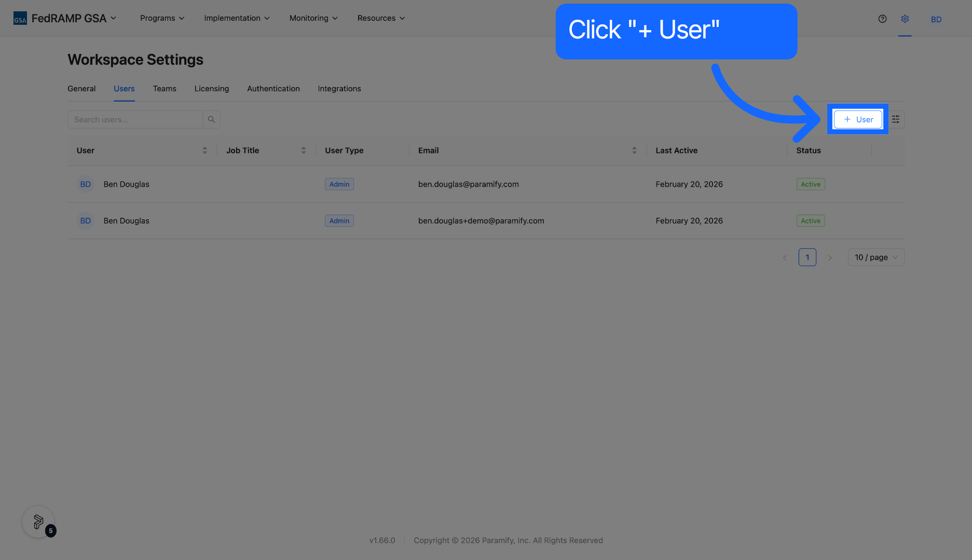The height and width of the screenshot is (560, 972).
Task: Click the GSA logo icon
Action: click(20, 19)
